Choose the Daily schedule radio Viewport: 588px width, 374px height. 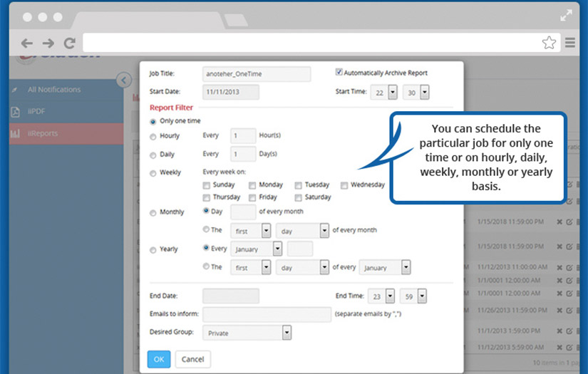153,155
